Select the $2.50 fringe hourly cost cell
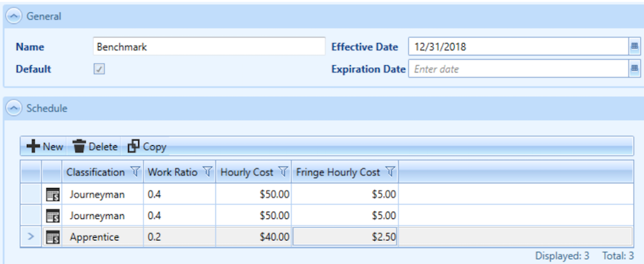 345,237
